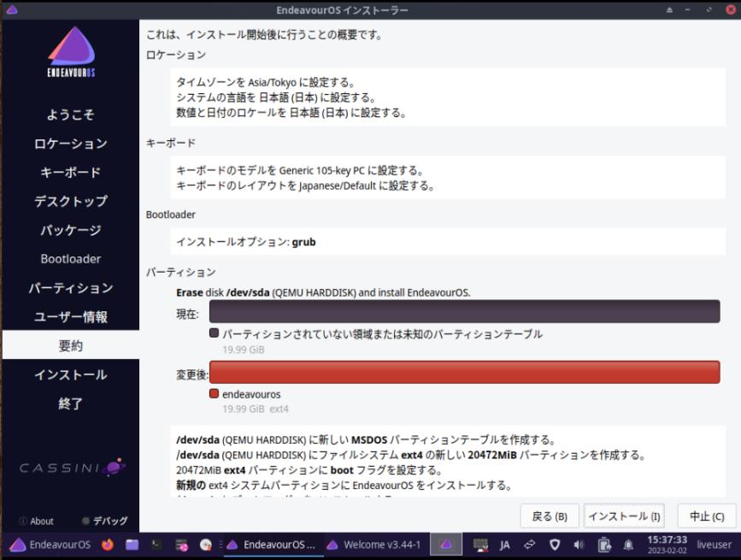741x560 pixels.
Task: Launch Firefox from the taskbar
Action: (x=108, y=545)
